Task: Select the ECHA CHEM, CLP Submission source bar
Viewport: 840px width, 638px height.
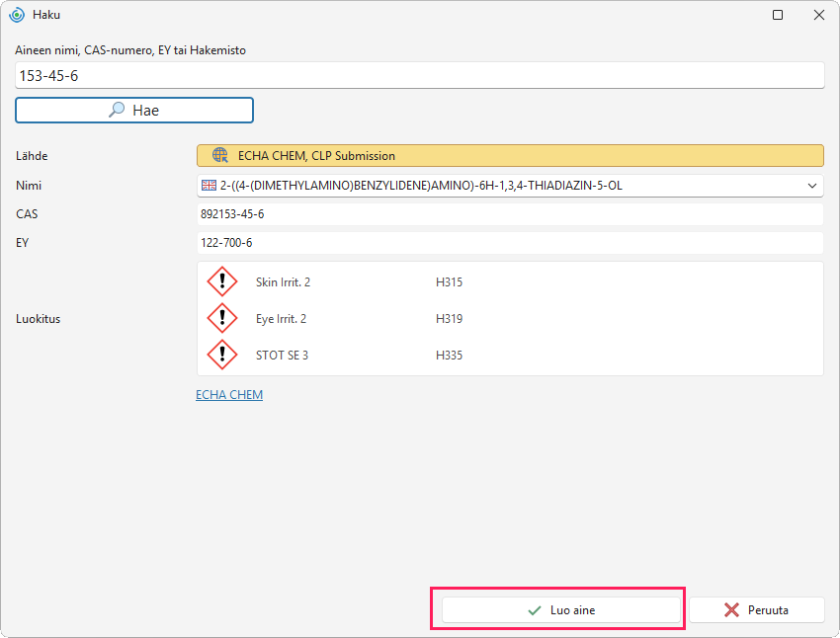Action: pyautogui.click(x=510, y=156)
